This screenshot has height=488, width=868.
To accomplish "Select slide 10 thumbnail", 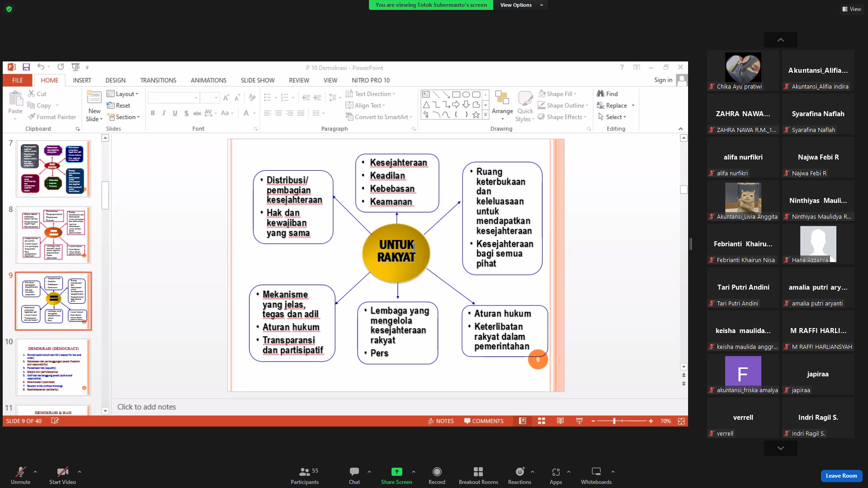I will (x=53, y=367).
